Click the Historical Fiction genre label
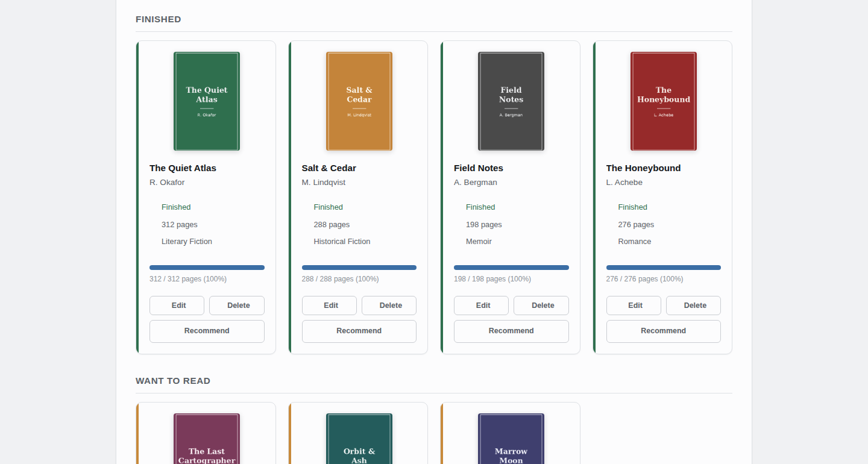This screenshot has width=868, height=464. (342, 242)
